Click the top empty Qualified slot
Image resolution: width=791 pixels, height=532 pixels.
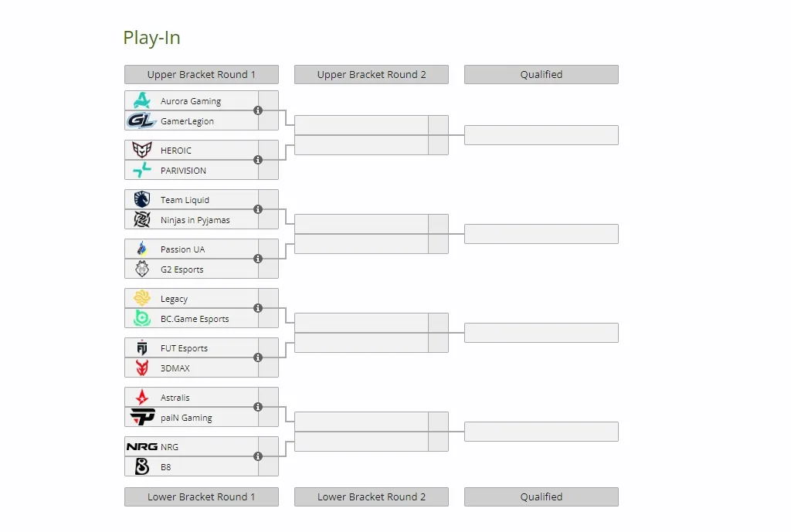point(541,135)
